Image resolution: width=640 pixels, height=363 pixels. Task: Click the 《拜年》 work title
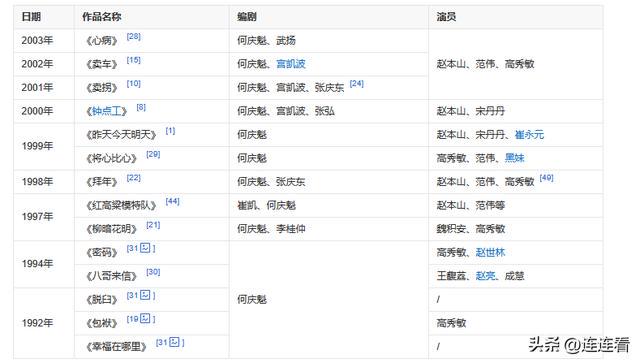click(x=102, y=182)
